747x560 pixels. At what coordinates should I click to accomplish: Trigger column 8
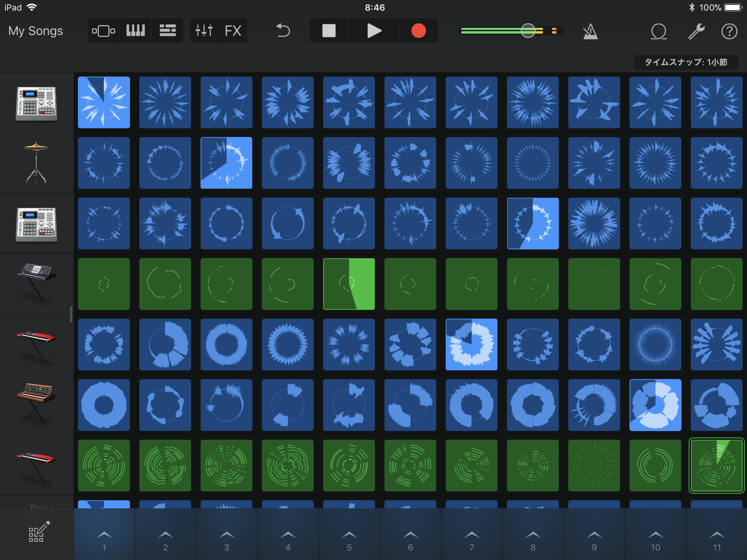tap(533, 534)
